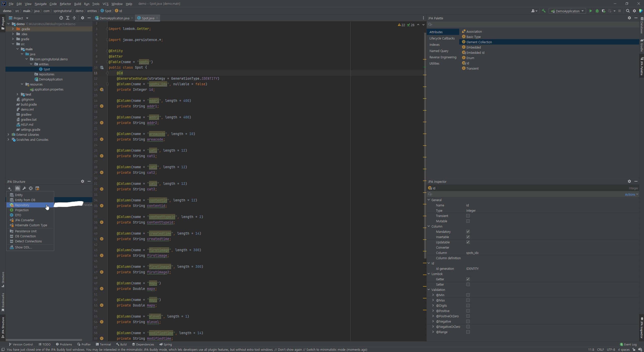Switch to the DemoApplication.java editor tab

(114, 18)
